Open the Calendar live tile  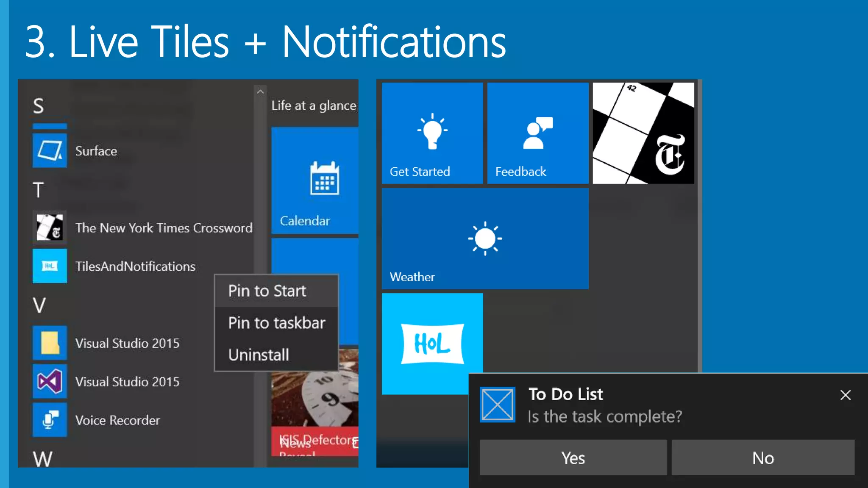tap(315, 180)
